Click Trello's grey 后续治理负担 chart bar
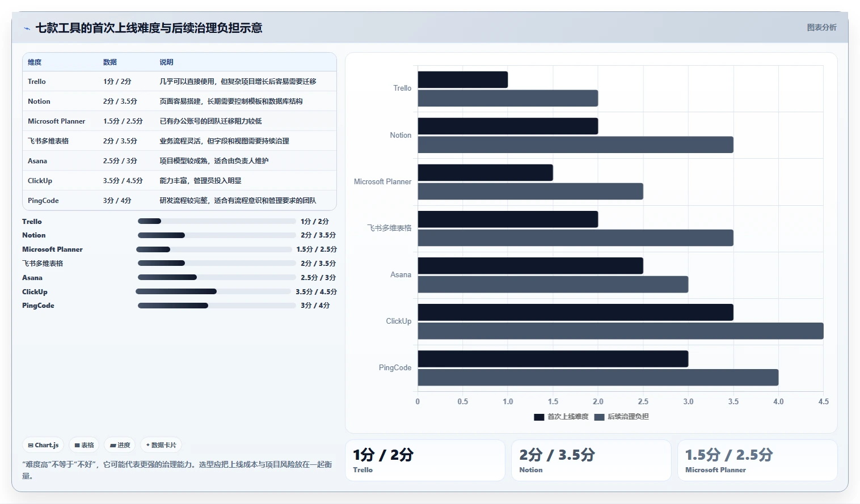860x504 pixels. 508,98
